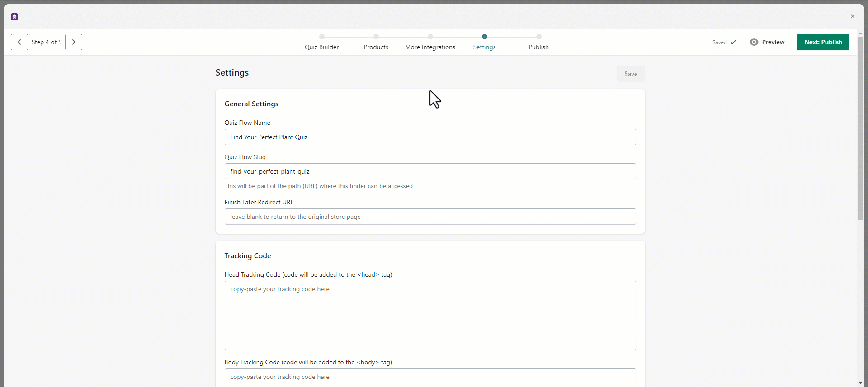Click the slug URL helper text
The height and width of the screenshot is (387, 868).
tap(319, 186)
